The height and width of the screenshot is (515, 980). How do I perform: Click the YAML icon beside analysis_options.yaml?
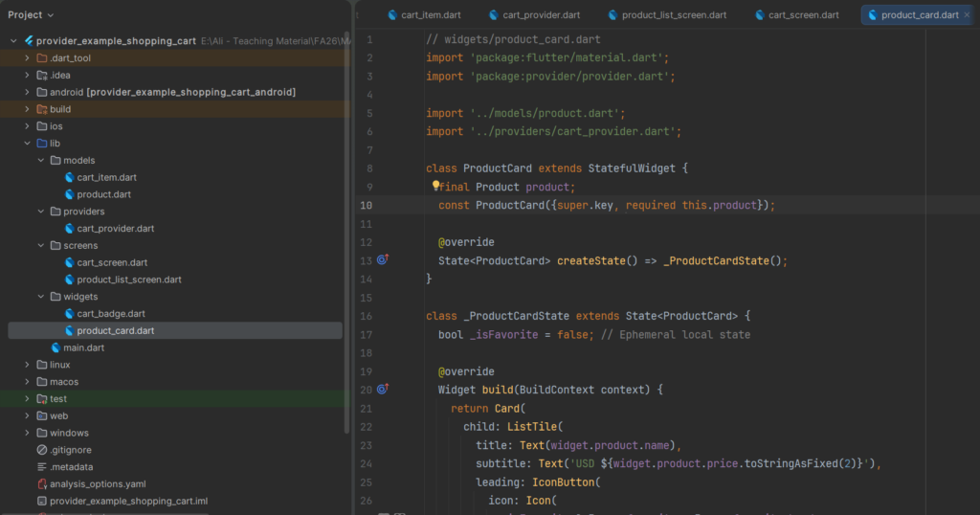tap(42, 483)
